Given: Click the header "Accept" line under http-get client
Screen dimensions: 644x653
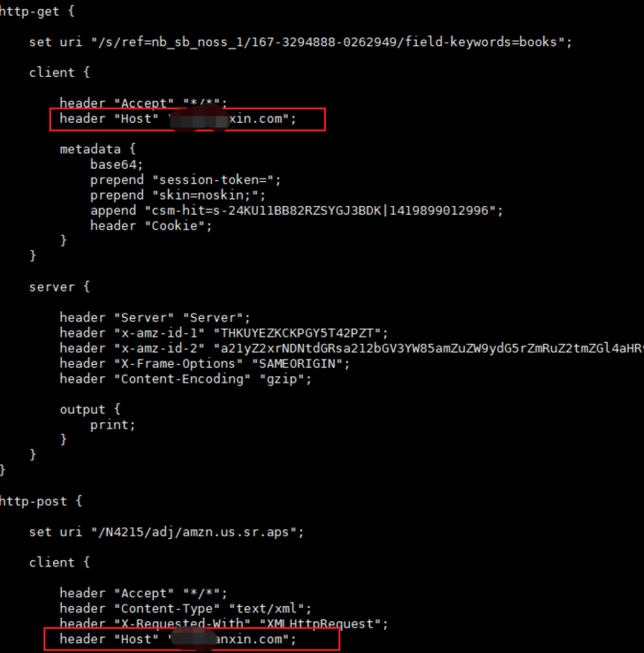Looking at the screenshot, I should 143,103.
